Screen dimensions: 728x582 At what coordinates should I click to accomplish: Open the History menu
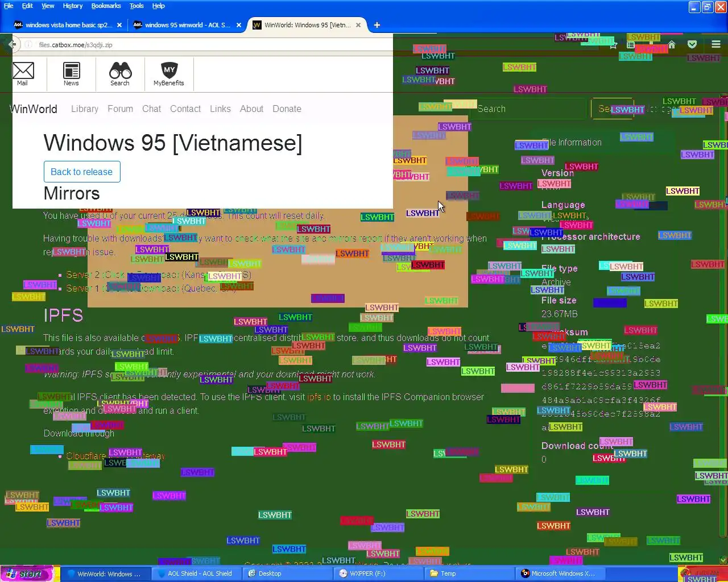[73, 6]
